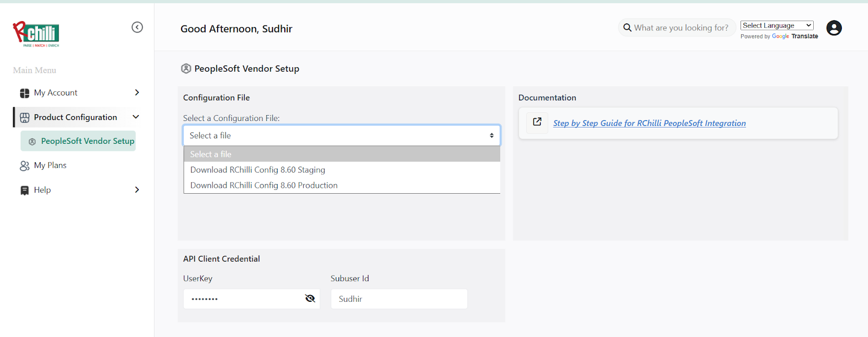Open the Select Language dropdown

(776, 26)
